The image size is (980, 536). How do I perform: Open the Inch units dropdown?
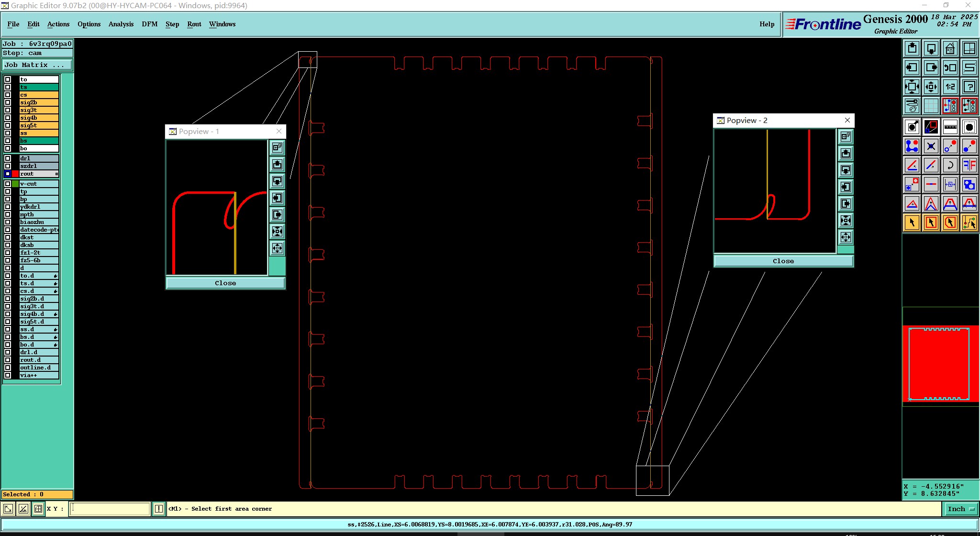click(961, 509)
